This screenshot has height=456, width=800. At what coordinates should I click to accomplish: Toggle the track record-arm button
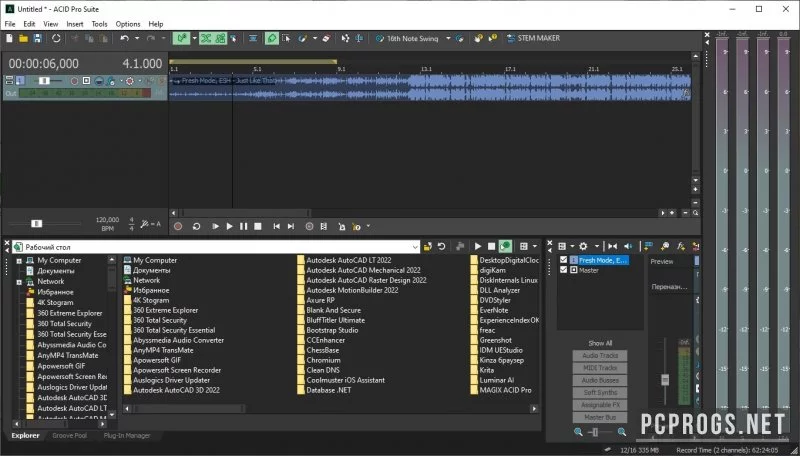(x=74, y=81)
